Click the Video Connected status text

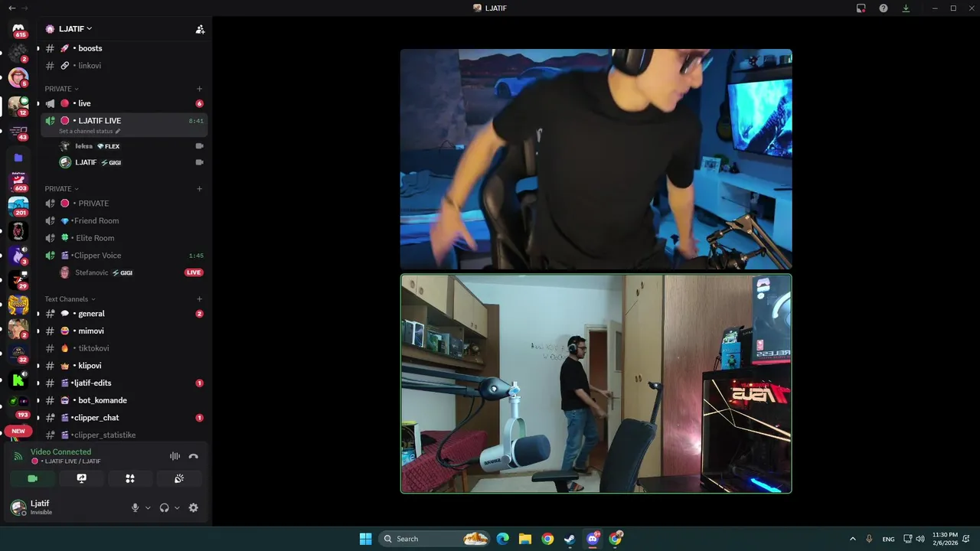[x=60, y=452]
